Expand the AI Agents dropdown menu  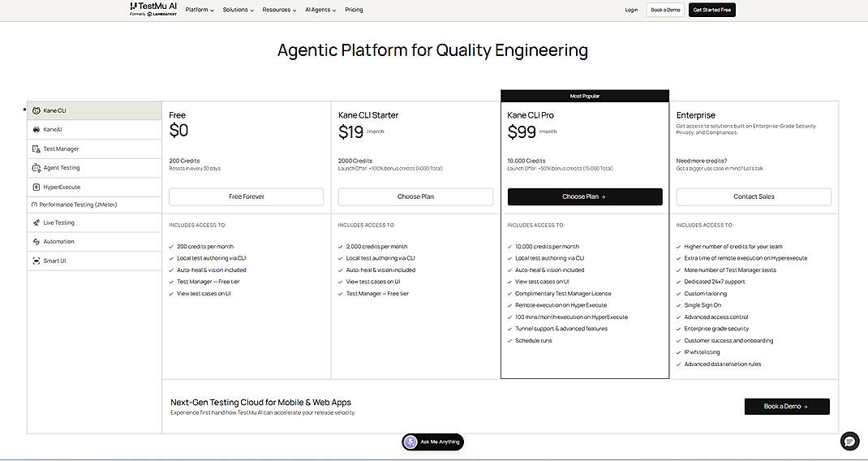click(320, 10)
